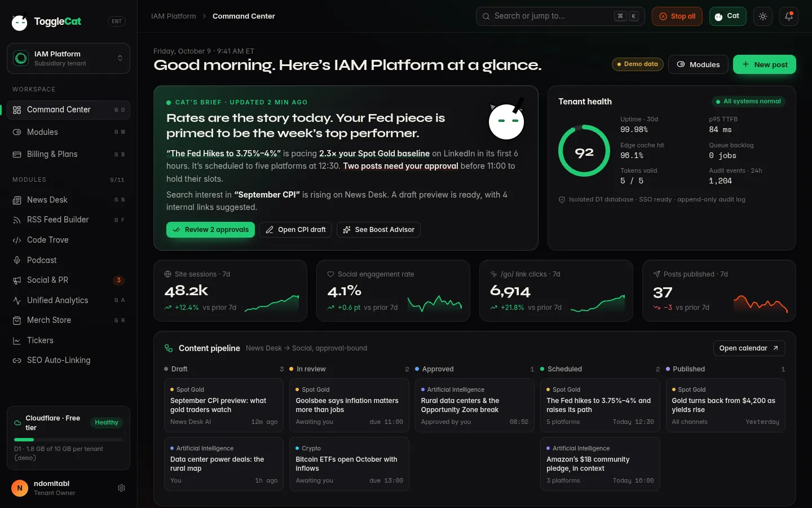Click the Merch Store bag icon
The height and width of the screenshot is (508, 812).
(17, 321)
